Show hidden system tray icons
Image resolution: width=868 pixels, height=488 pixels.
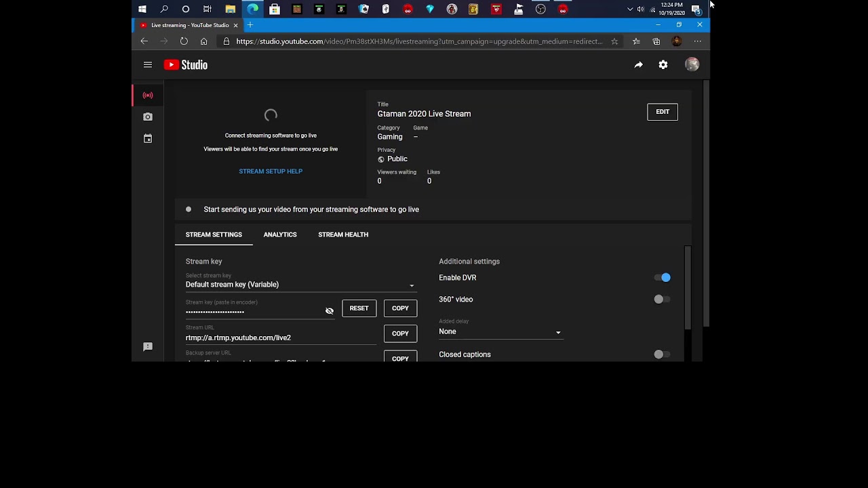tap(630, 9)
